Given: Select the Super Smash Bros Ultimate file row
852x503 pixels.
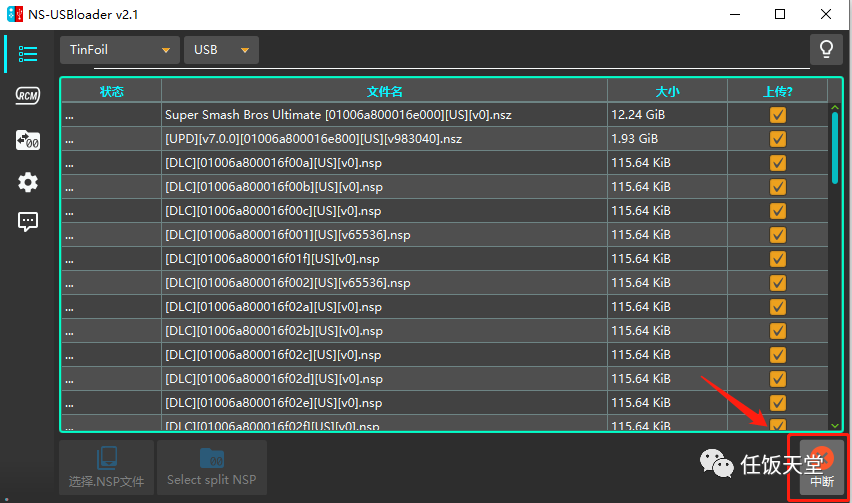Looking at the screenshot, I should [444, 115].
